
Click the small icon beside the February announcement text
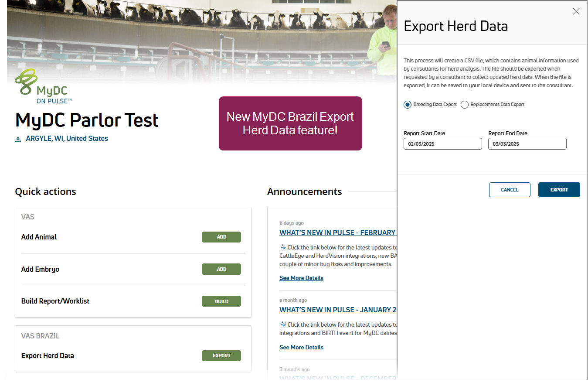[x=283, y=247]
